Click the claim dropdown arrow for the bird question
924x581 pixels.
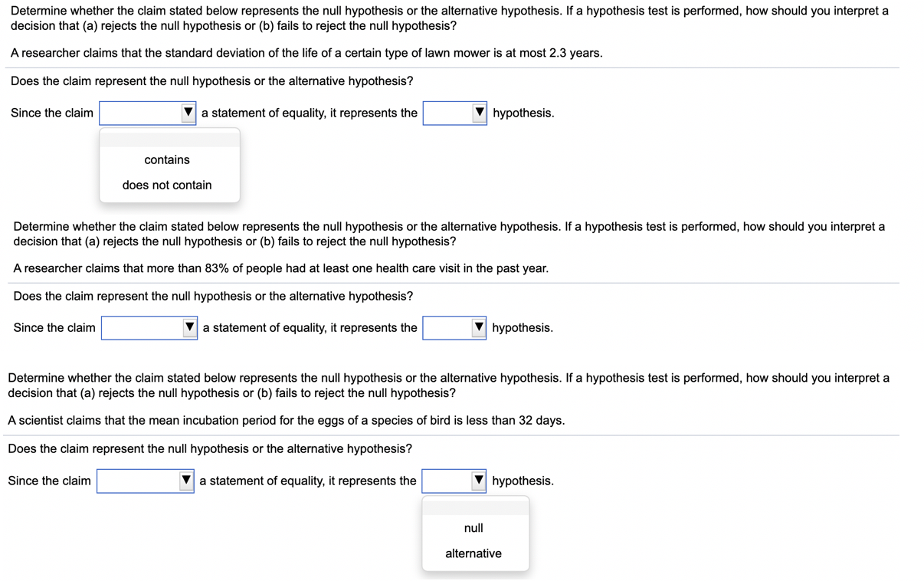186,481
